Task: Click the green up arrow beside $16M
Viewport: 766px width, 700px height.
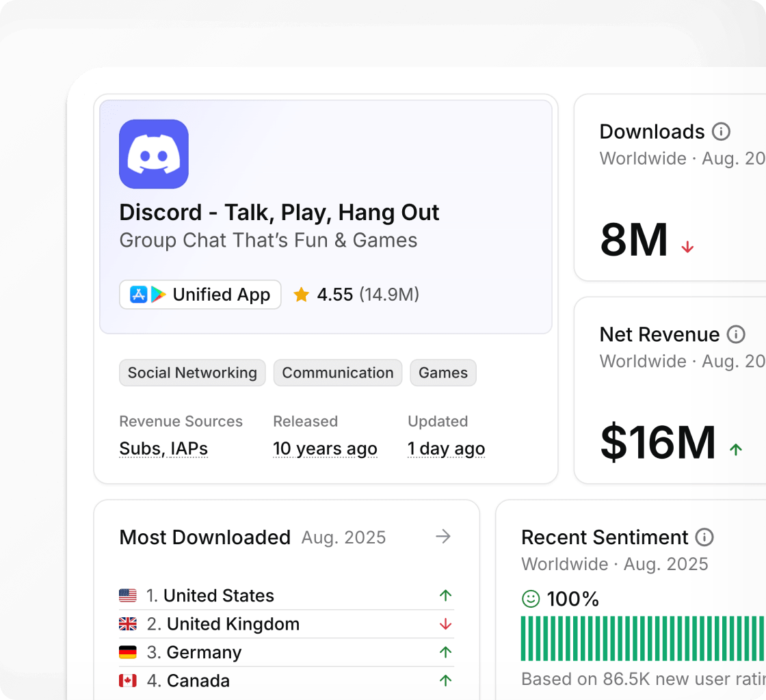Action: coord(736,449)
